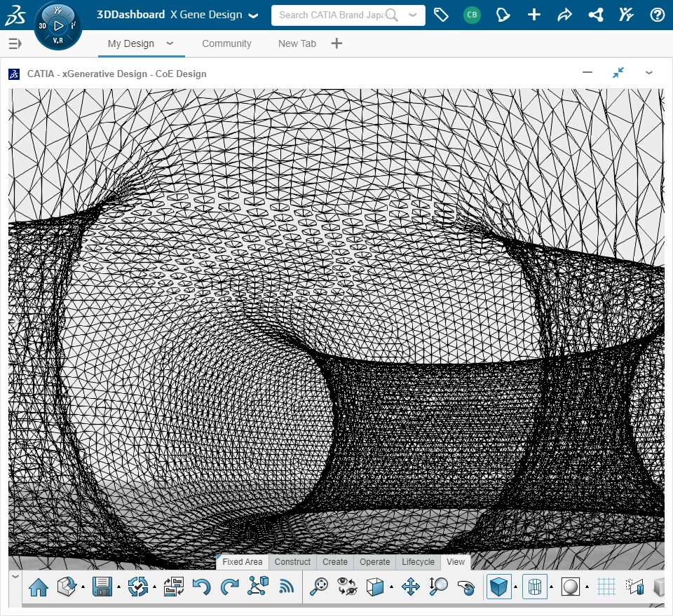Select the Create toolbar tab
The width and height of the screenshot is (673, 616).
point(335,562)
